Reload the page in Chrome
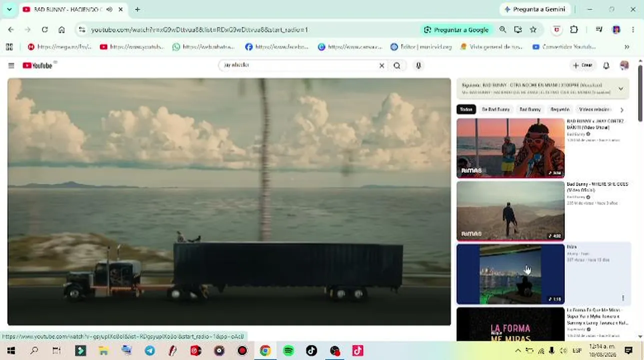This screenshot has width=644, height=360. pos(44,30)
